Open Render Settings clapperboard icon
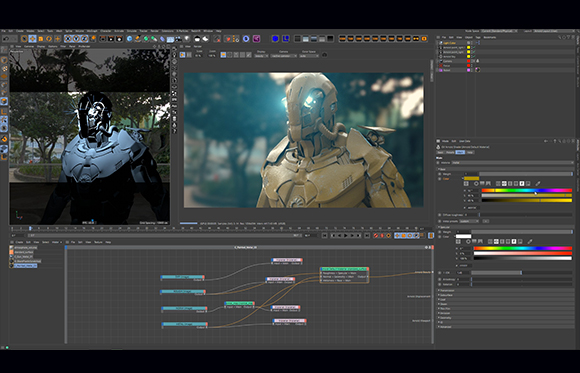580x373 pixels. pyautogui.click(x=119, y=38)
